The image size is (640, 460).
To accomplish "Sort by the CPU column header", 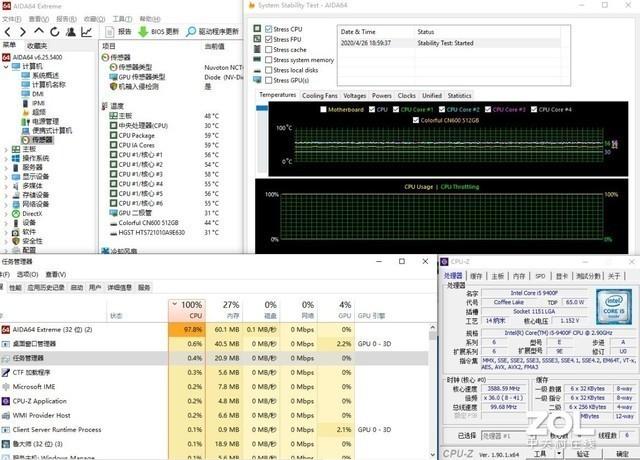I will point(187,310).
